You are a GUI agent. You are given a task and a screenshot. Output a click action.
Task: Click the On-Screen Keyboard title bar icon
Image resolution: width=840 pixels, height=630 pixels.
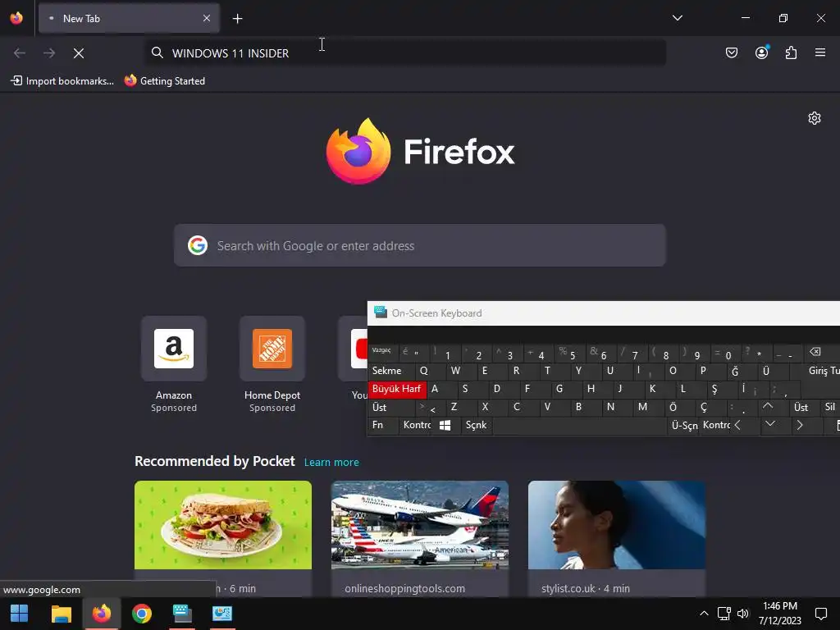(381, 313)
